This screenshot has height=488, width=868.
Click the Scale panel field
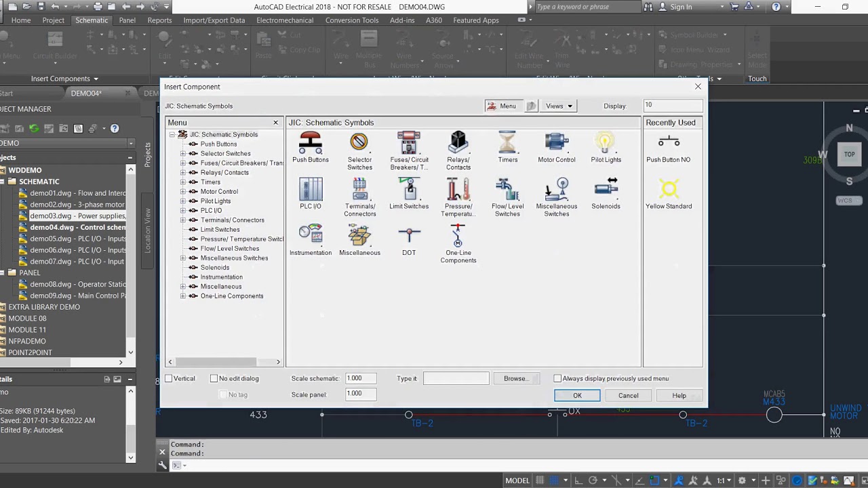click(361, 394)
